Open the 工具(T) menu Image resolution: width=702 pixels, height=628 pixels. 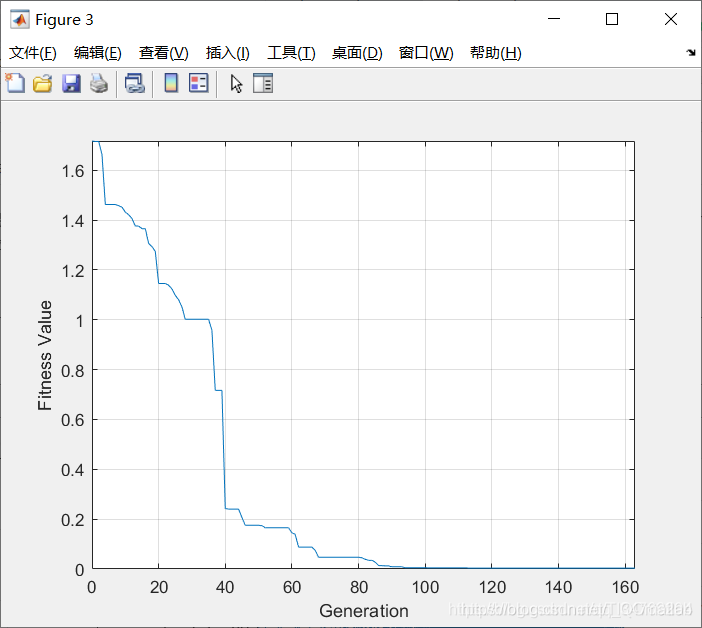291,53
